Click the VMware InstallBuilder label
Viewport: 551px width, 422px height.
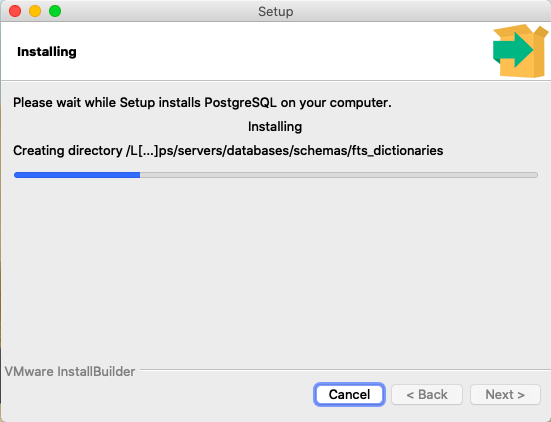[x=70, y=371]
